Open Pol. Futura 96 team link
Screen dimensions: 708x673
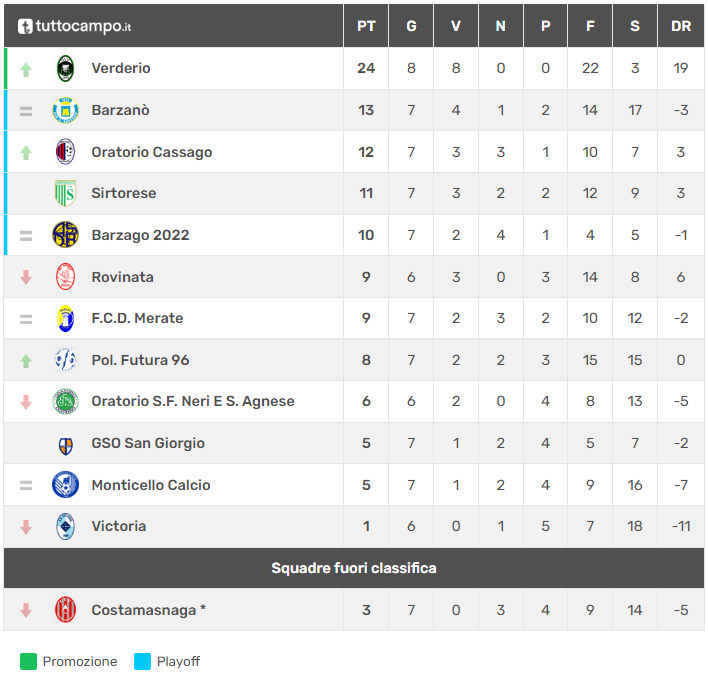140,360
